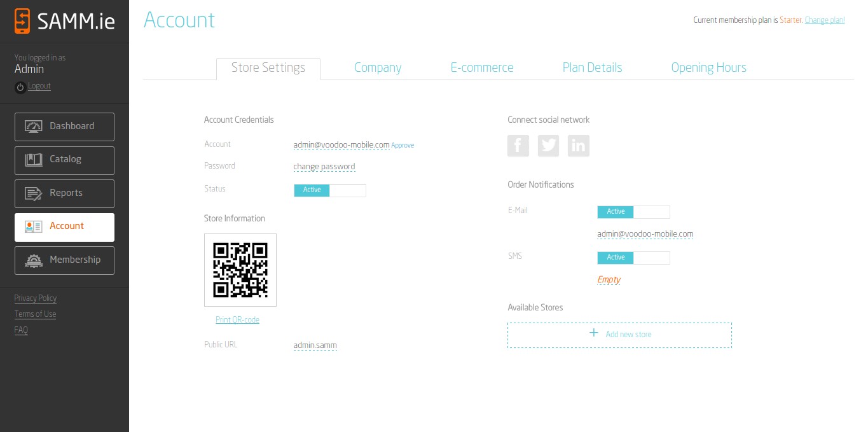Click the power icon beside Logout
This screenshot has height=432, width=868.
click(20, 87)
